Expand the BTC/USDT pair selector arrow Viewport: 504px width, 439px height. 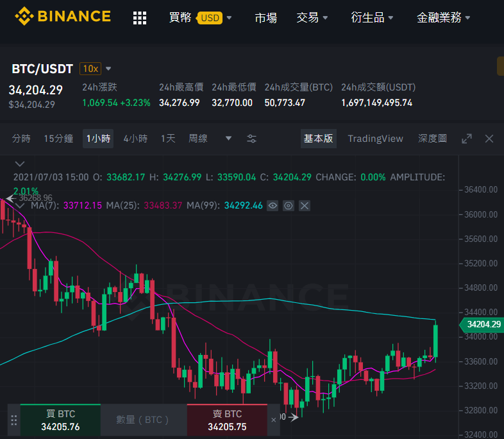[108, 69]
